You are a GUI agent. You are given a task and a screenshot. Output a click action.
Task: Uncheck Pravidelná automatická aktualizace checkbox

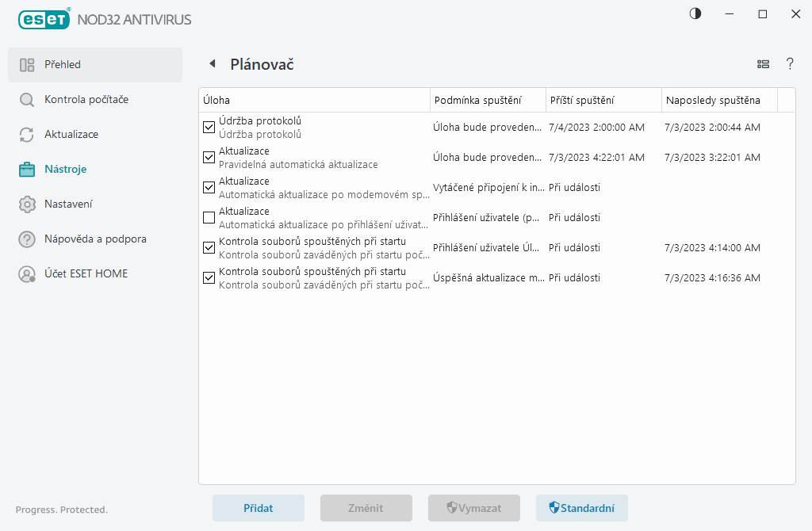(209, 157)
